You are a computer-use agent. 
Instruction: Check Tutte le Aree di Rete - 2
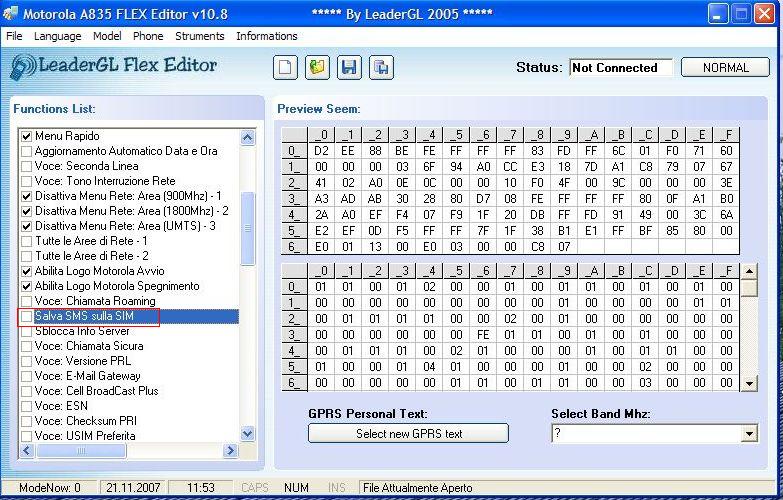(x=26, y=256)
